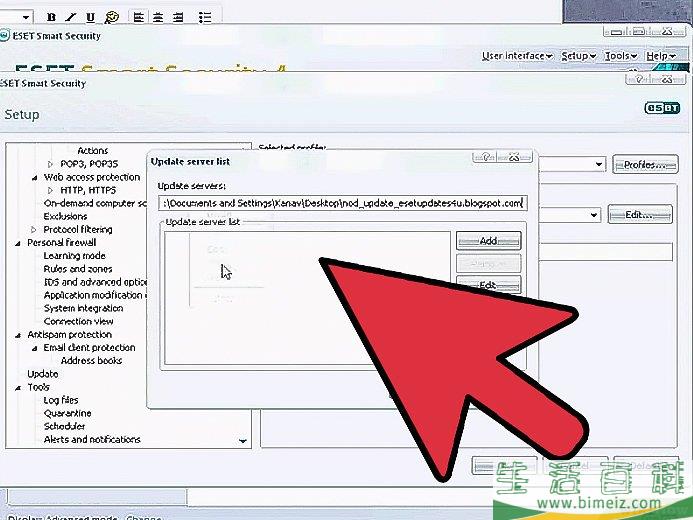Select Quarantine tree item

click(67, 414)
